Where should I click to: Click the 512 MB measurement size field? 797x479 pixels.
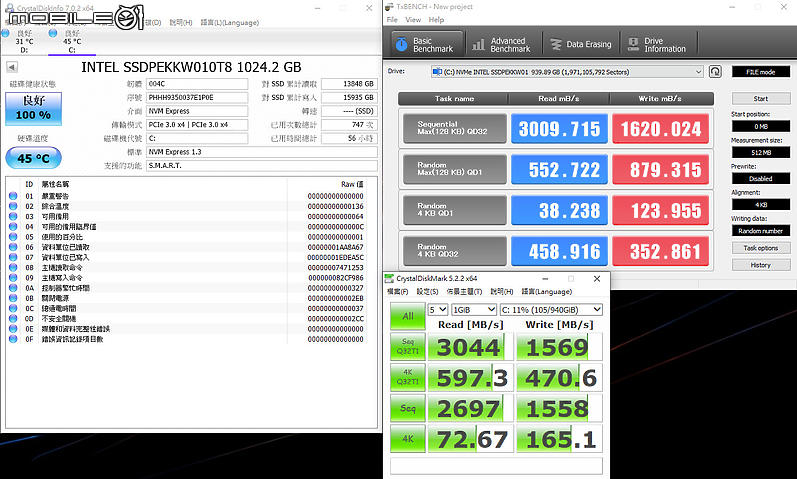pyautogui.click(x=761, y=152)
